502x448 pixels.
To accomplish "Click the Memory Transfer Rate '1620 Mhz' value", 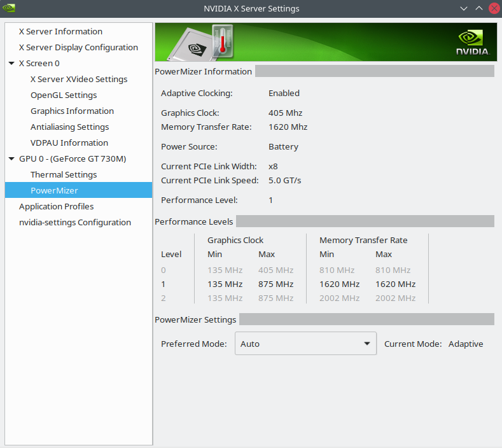I will (288, 127).
